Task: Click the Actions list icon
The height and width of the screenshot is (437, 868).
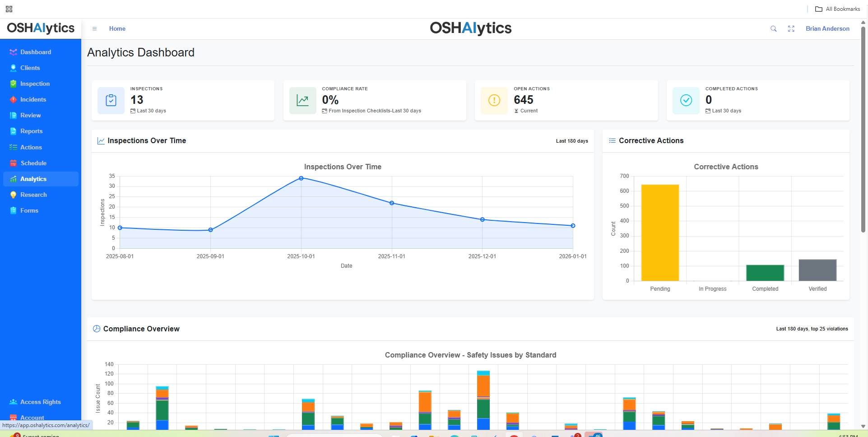Action: click(x=13, y=148)
